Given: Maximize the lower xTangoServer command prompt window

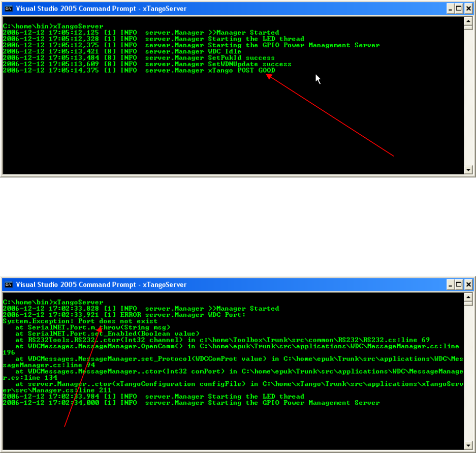Looking at the screenshot, I should (x=459, y=285).
